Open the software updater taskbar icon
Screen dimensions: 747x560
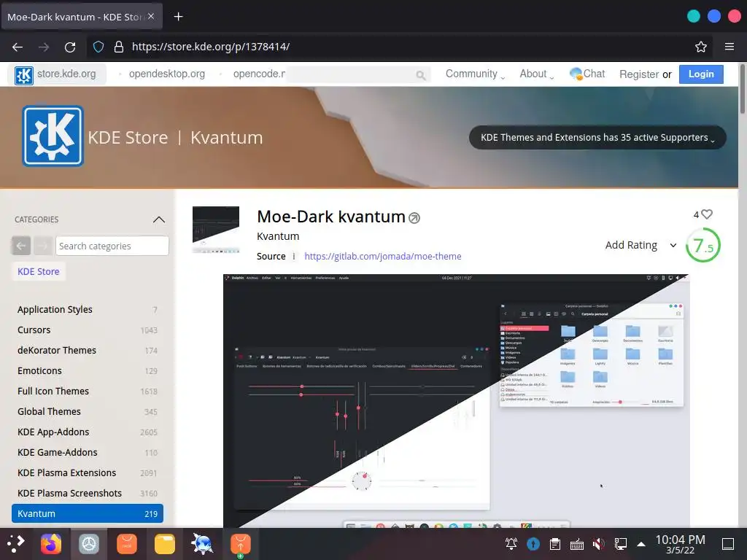pos(241,544)
